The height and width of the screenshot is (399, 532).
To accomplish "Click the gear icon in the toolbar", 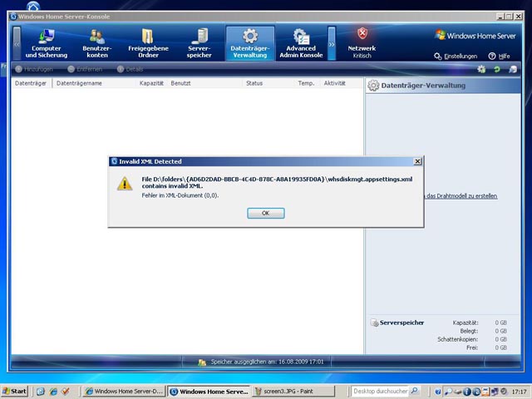I will 481,69.
